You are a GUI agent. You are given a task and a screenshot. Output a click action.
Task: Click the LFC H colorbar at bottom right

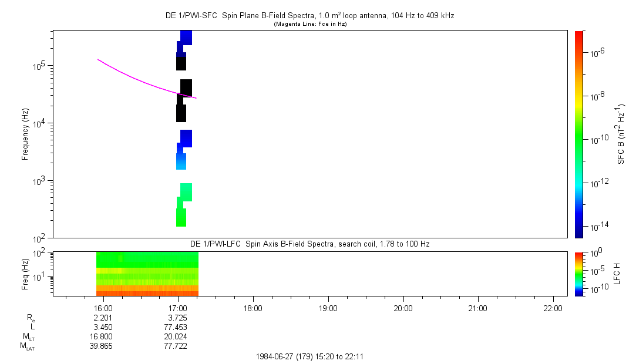tap(578, 274)
